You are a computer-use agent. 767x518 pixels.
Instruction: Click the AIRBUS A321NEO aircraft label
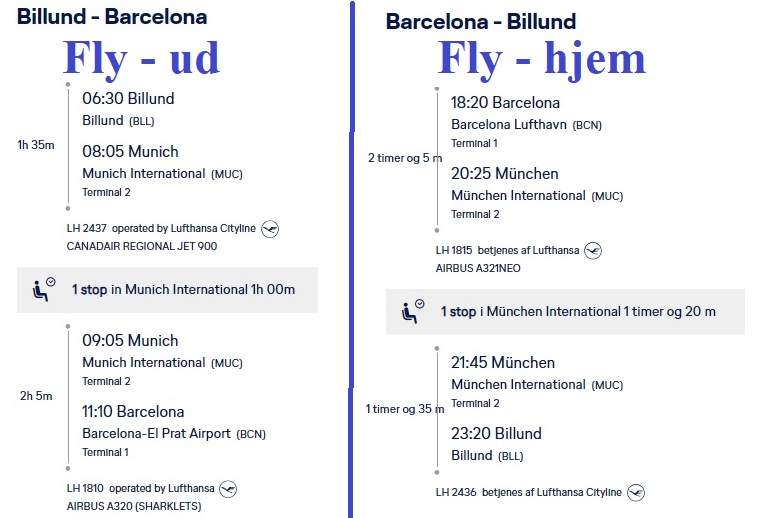(x=478, y=268)
